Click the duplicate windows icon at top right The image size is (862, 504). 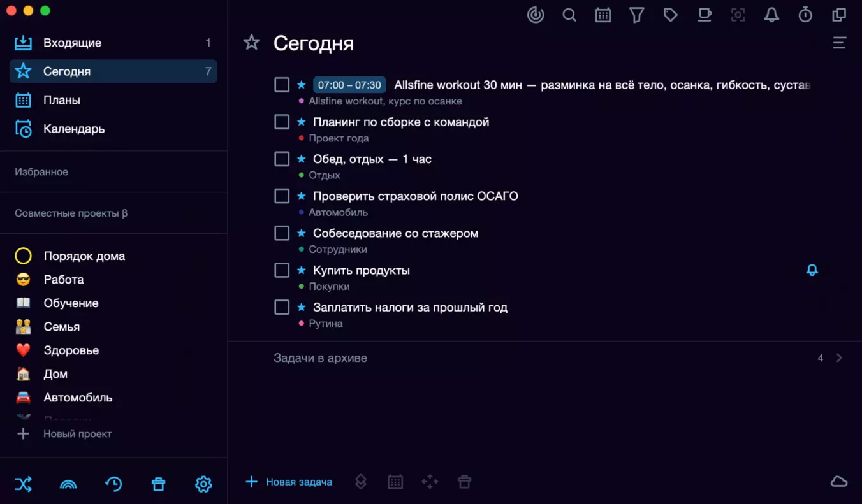point(839,15)
